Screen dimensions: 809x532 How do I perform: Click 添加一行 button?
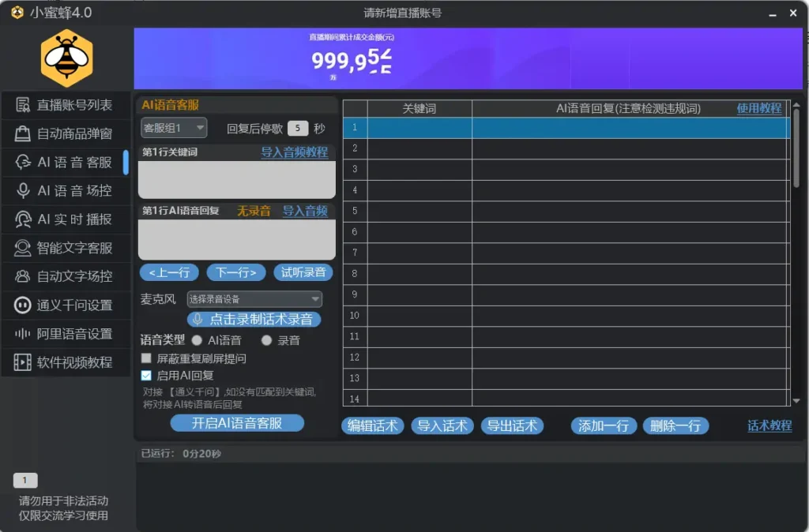604,425
